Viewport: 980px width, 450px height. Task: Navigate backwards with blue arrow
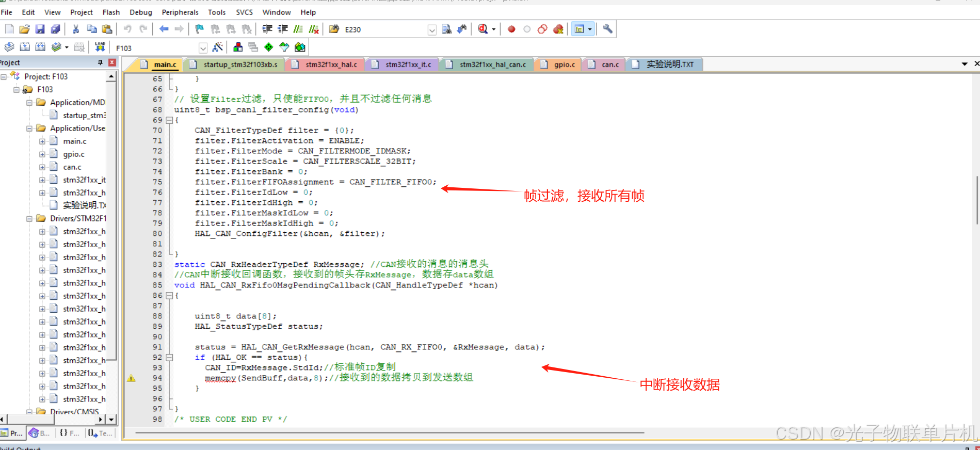point(164,29)
